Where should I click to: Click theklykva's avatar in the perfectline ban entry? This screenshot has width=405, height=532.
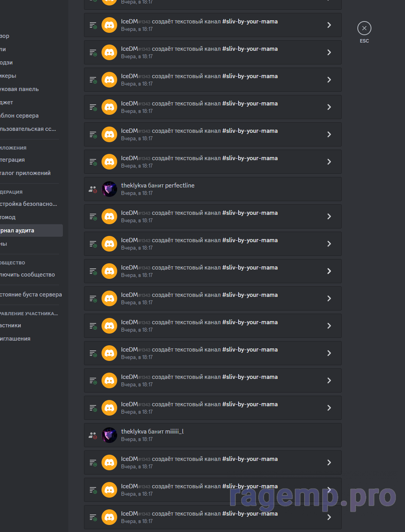(109, 189)
